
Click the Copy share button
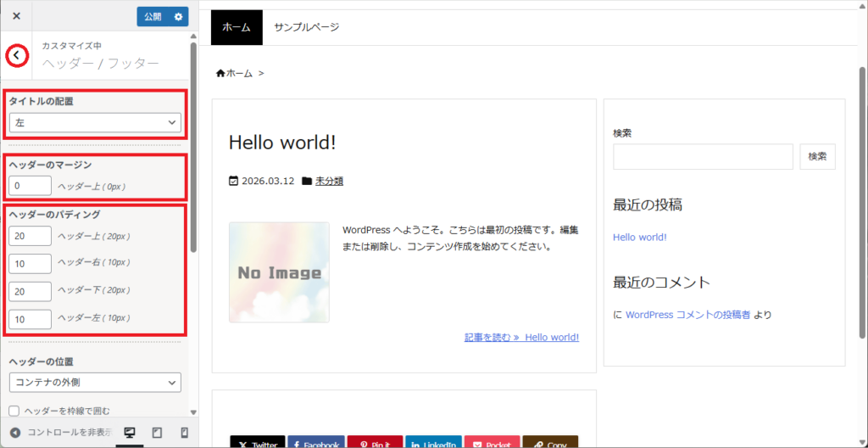(550, 442)
